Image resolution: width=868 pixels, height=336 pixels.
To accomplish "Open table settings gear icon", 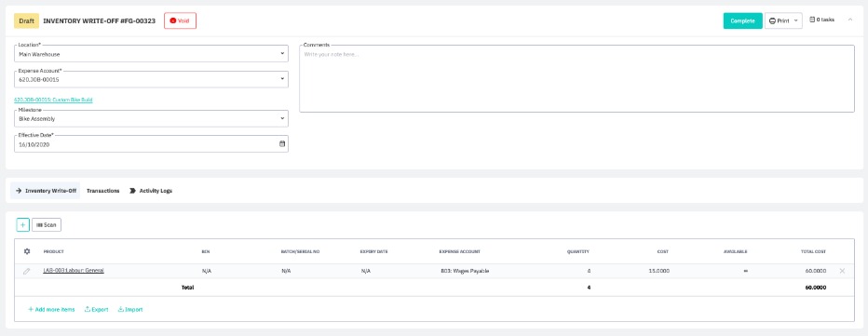I will point(27,251).
